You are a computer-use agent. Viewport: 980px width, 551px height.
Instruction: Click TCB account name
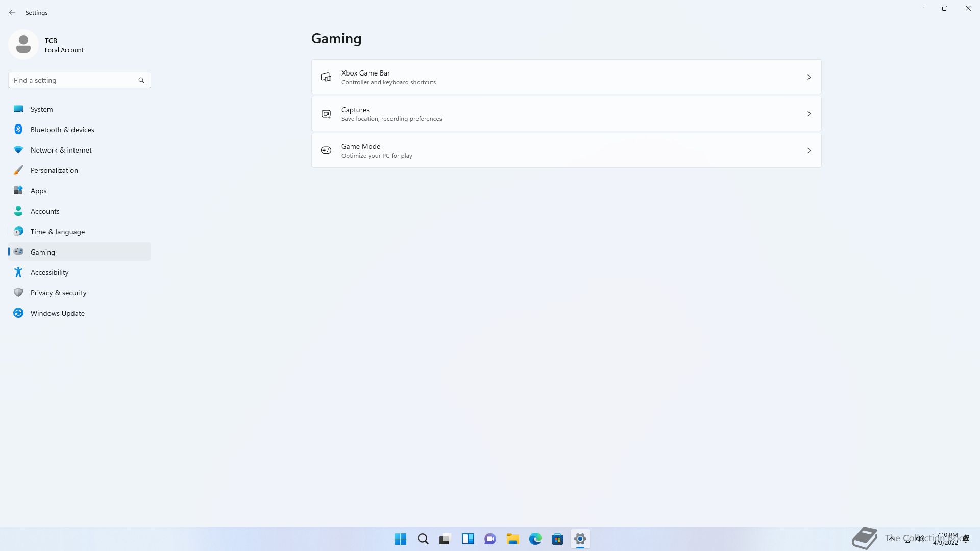coord(51,40)
